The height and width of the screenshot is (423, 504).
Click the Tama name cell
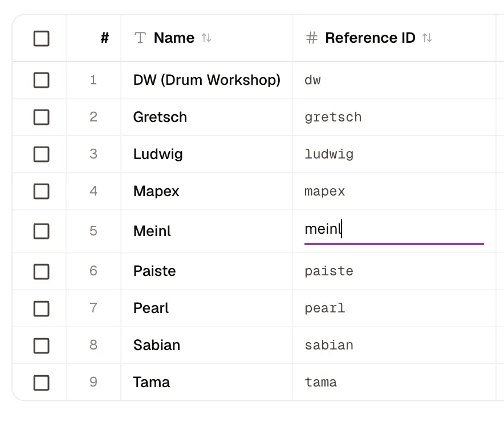(207, 382)
